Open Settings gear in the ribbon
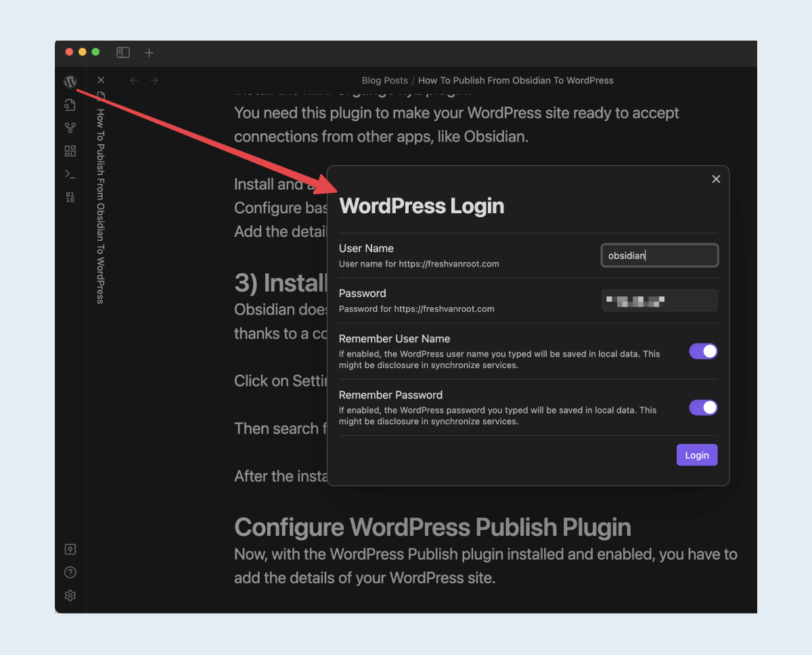 pos(70,595)
